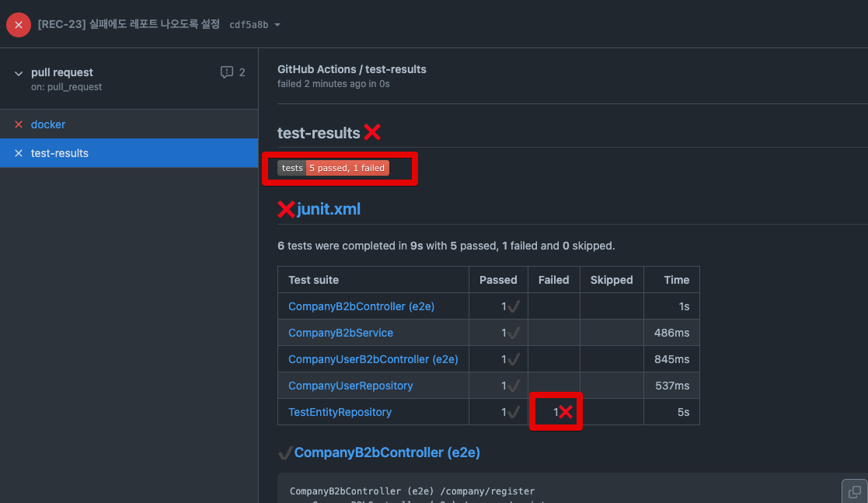The width and height of the screenshot is (868, 503).
Task: Click the CompanyB2bController (e2e) section heading
Action: [x=387, y=452]
